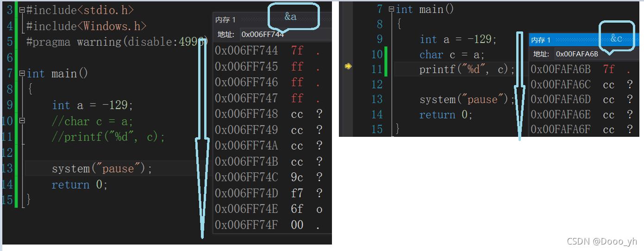This screenshot has width=644, height=251.
Task: Click 'int a = -129;' in the left editor
Action: click(93, 106)
